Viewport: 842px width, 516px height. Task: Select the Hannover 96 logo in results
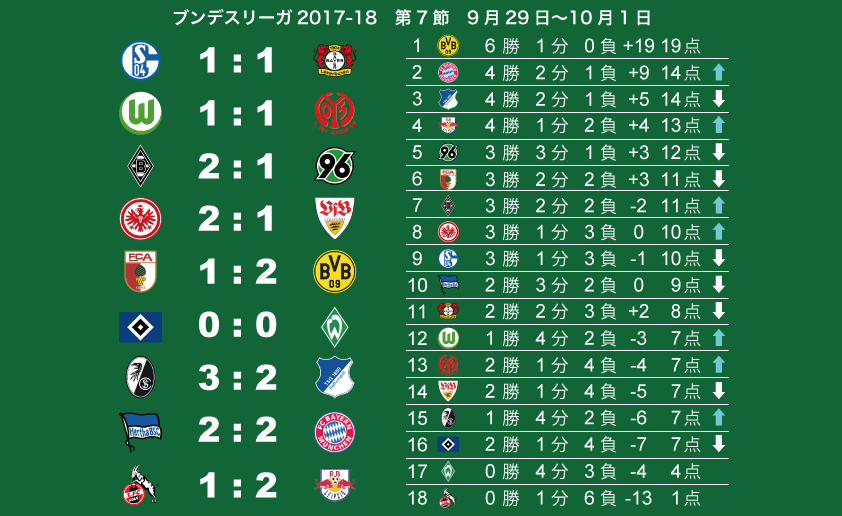335,165
